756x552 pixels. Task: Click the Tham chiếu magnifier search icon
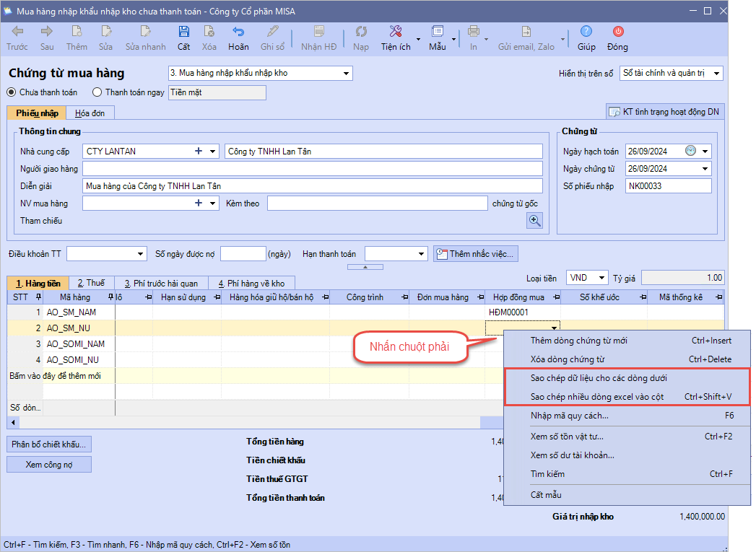point(534,221)
